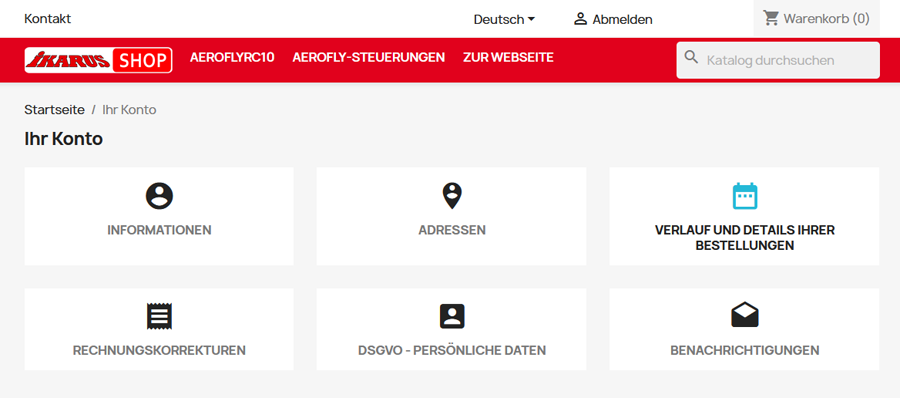Image resolution: width=900 pixels, height=398 pixels.
Task: Open Verlauf und Details Ihrer Bestellungen
Action: pyautogui.click(x=744, y=217)
